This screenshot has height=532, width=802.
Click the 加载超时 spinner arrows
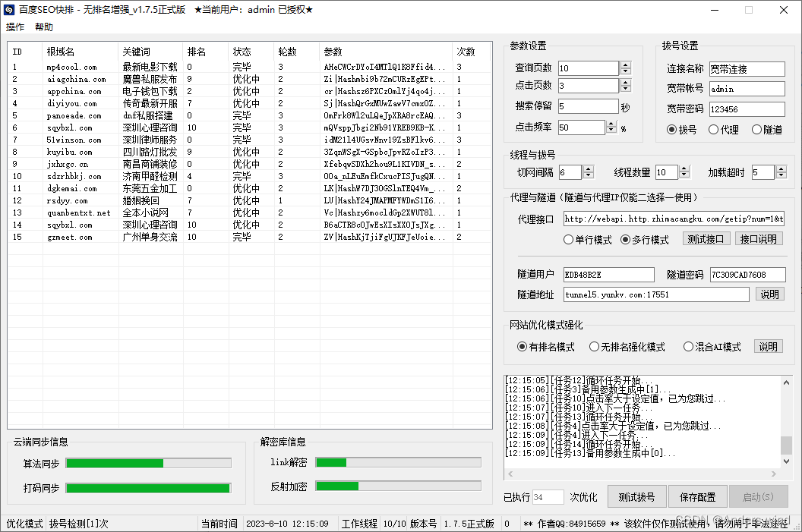[x=781, y=172]
